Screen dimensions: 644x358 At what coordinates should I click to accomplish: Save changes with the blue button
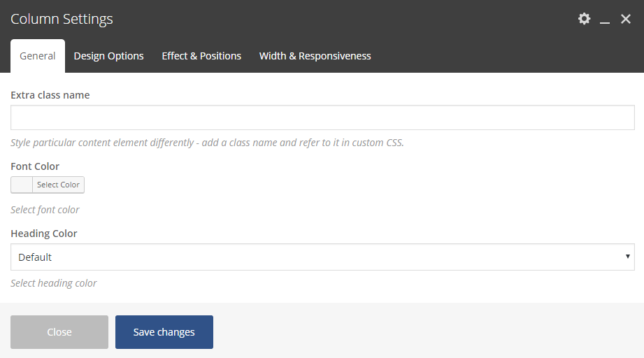click(x=164, y=332)
